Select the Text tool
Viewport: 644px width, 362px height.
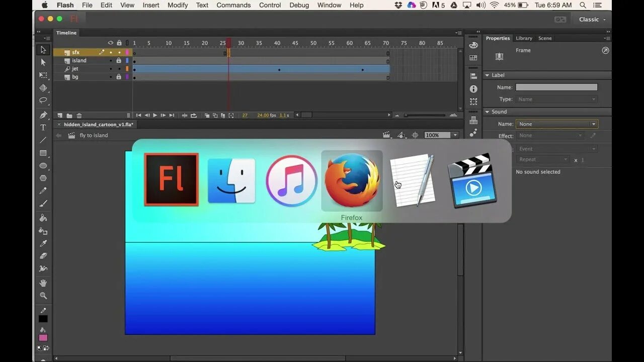(x=43, y=128)
